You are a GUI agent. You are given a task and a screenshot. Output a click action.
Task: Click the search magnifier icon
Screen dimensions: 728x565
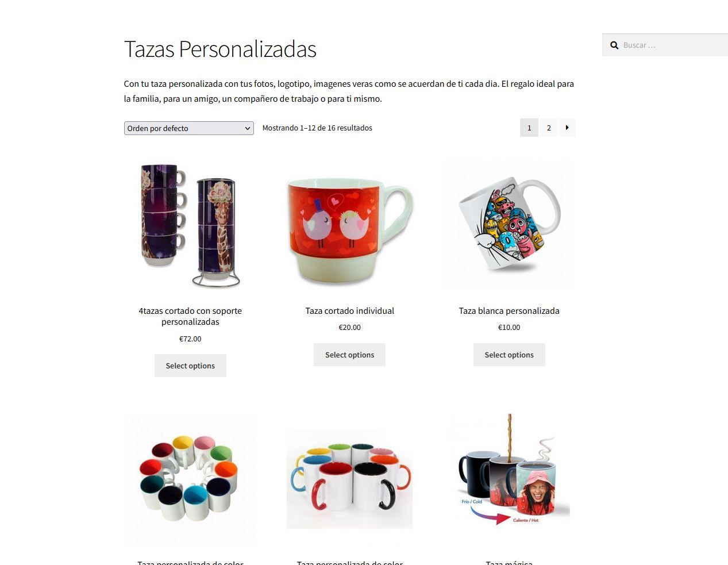coord(614,45)
